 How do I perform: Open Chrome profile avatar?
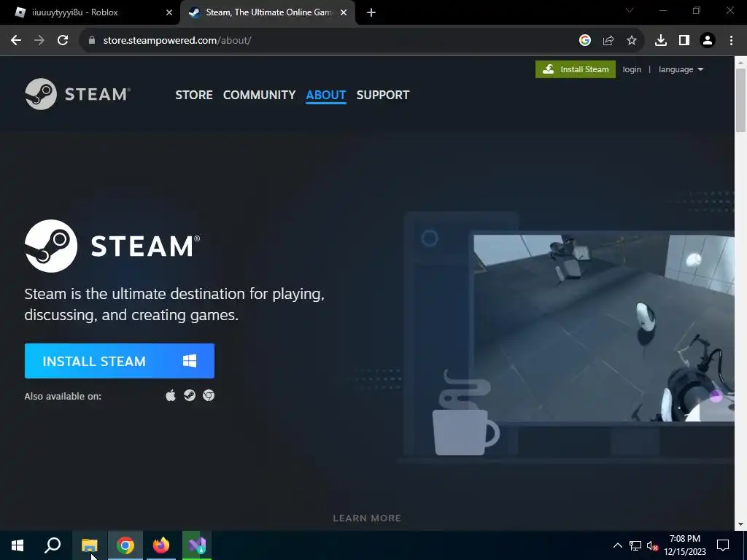[x=708, y=41]
